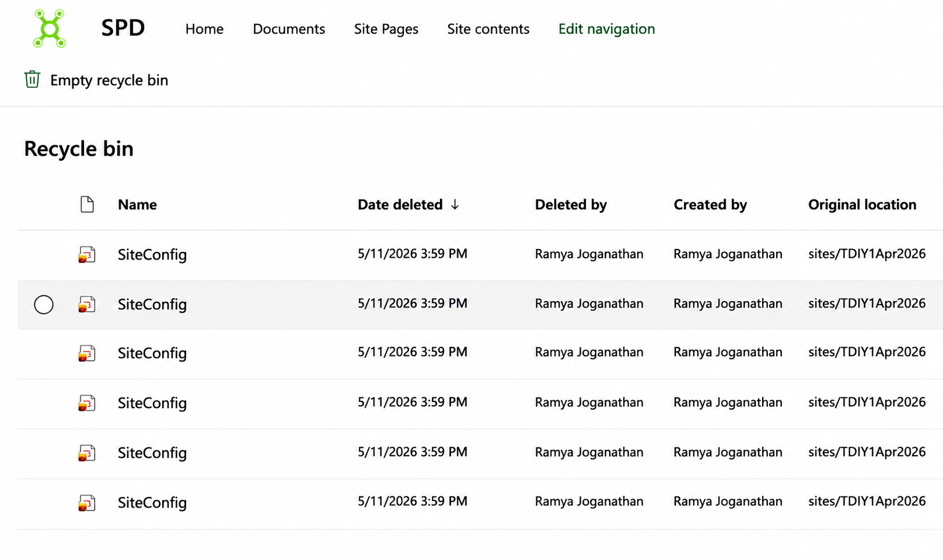Click the Edit navigation link

click(606, 29)
